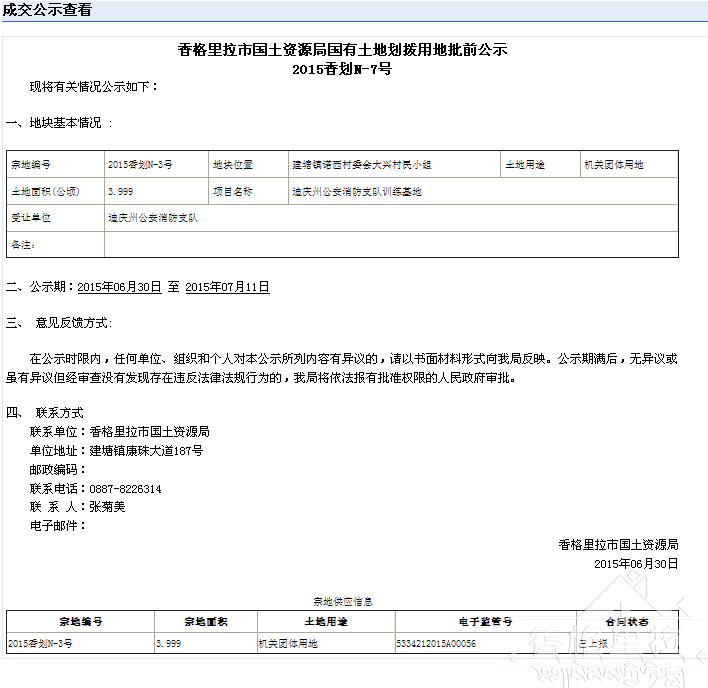
Task: Click the parcel number 2015香划N-3号 in top table
Action: coord(140,164)
